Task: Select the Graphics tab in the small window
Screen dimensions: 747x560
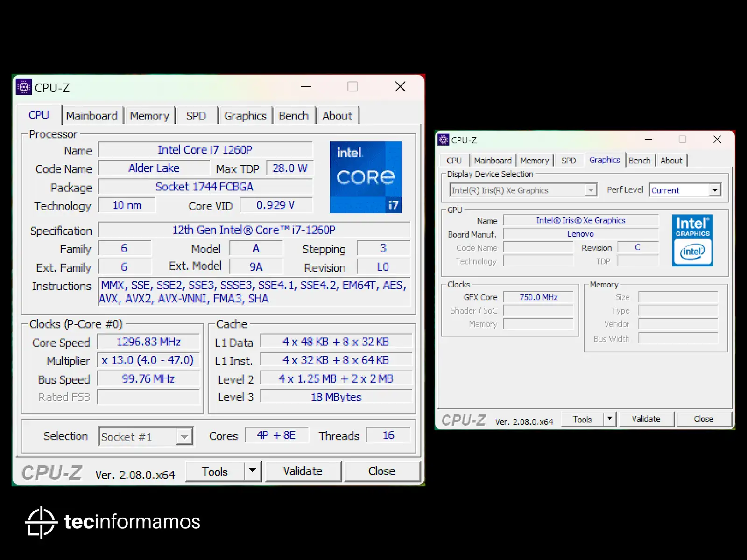Action: pyautogui.click(x=605, y=160)
